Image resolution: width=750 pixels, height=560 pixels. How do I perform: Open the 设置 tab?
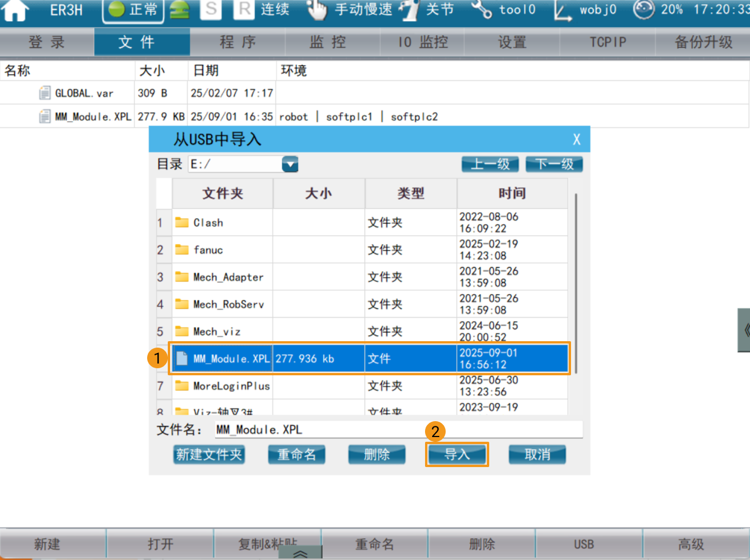point(512,42)
